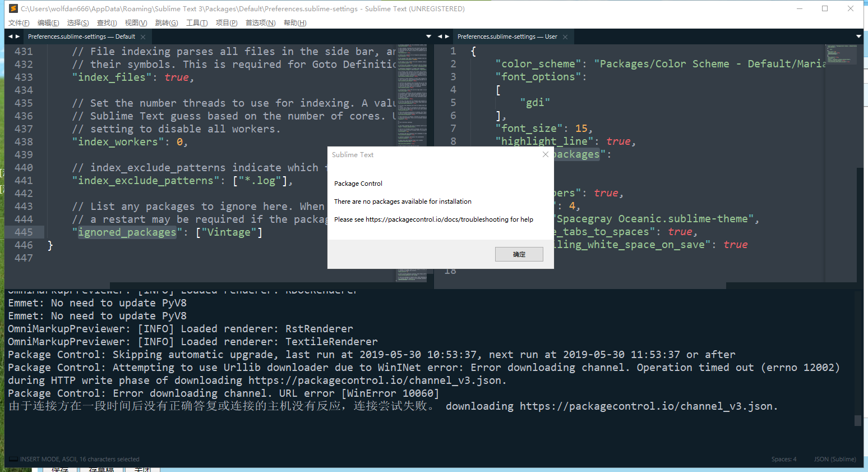Click the INSERT MODE status bar text
The image size is (868, 472).
(x=80, y=459)
